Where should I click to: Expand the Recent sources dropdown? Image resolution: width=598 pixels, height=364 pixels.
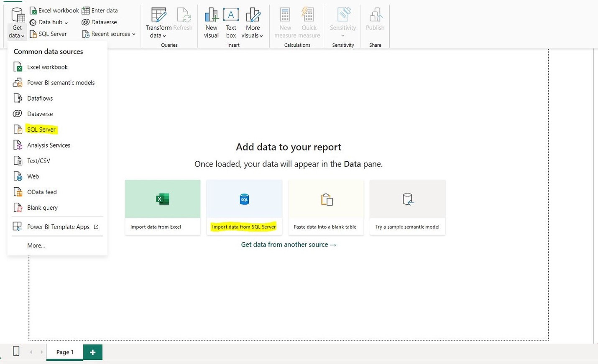point(109,34)
